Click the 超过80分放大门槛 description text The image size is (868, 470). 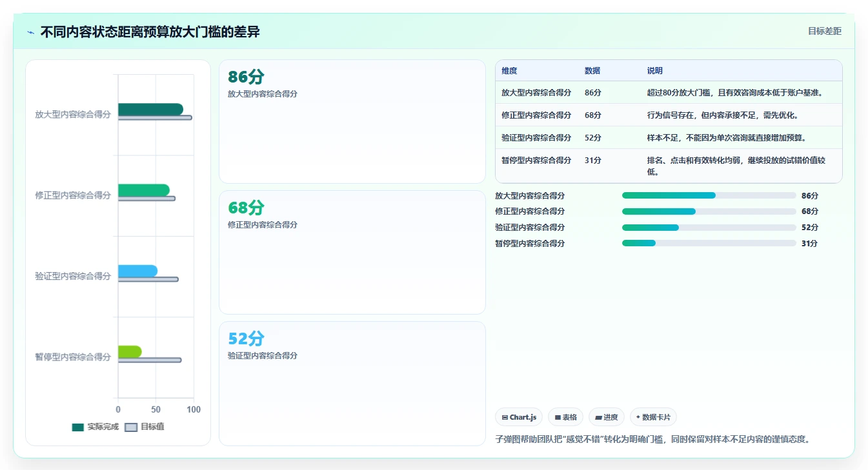[735, 93]
